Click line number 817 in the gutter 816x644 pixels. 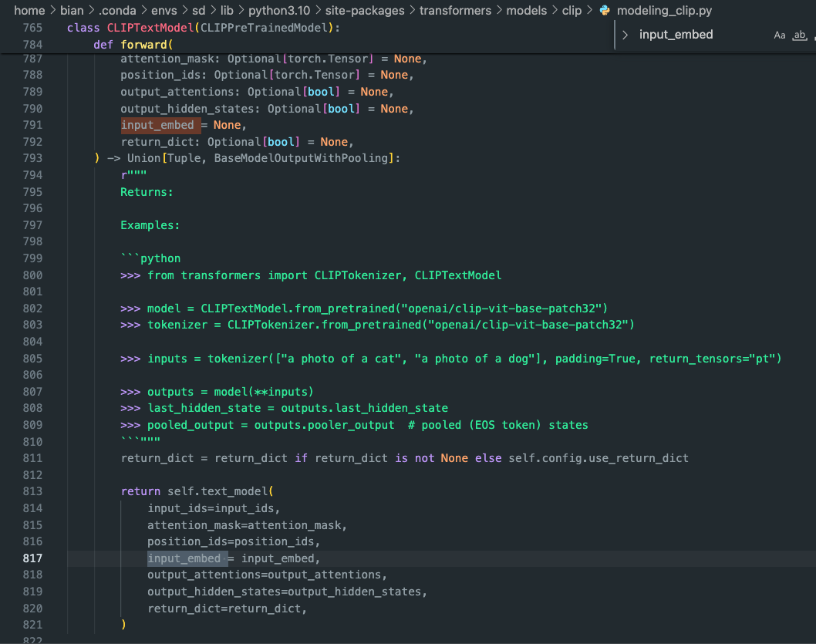pyautogui.click(x=32, y=558)
